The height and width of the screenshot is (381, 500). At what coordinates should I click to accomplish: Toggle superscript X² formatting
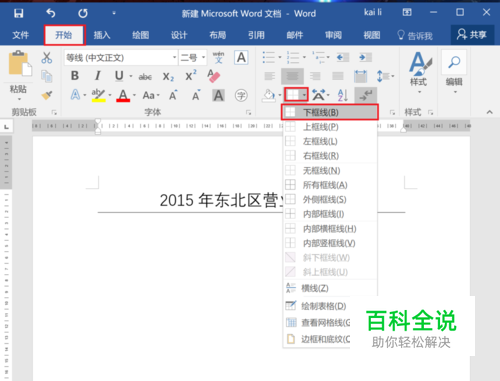point(191,76)
